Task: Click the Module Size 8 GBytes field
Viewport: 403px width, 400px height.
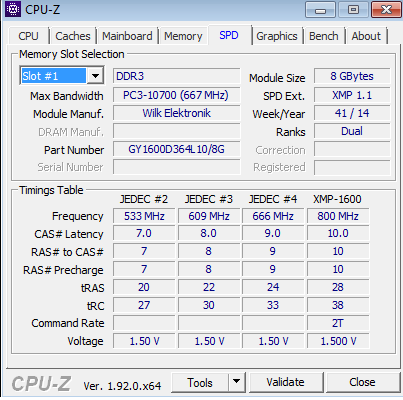Action: (x=352, y=76)
